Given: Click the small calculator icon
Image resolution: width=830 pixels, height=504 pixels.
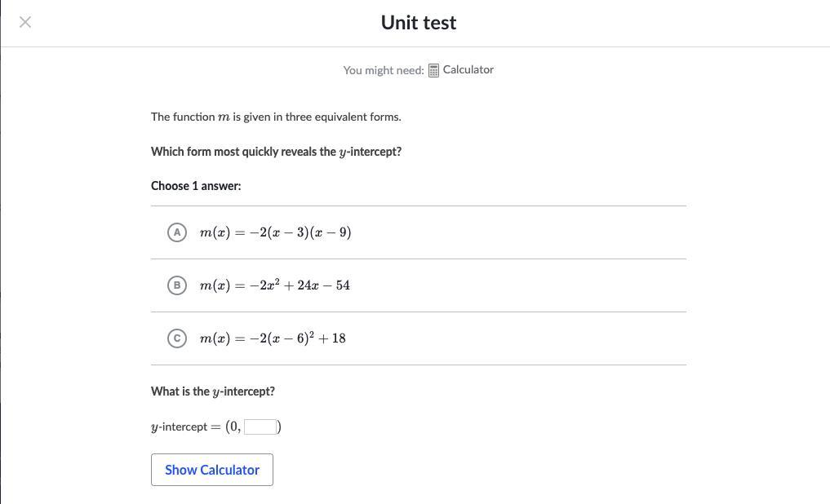Looking at the screenshot, I should (434, 70).
